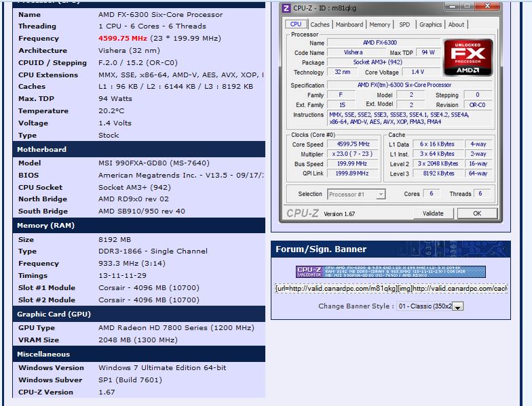
Task: Open the Change Banner Style dropdown
Action: 430,306
